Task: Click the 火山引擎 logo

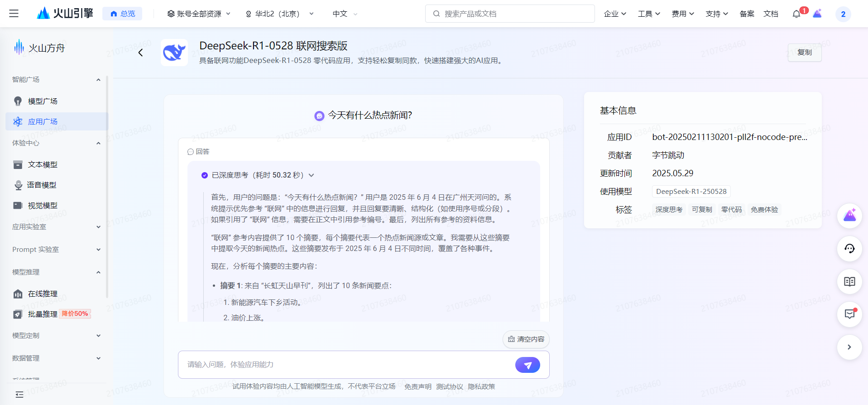Action: click(65, 14)
